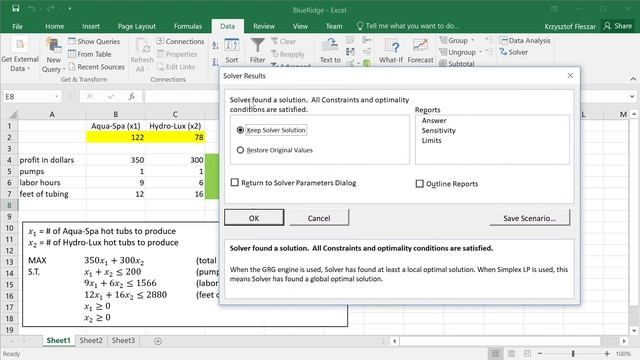640x360 pixels.
Task: Click Recent Sources
Action: pyautogui.click(x=96, y=67)
